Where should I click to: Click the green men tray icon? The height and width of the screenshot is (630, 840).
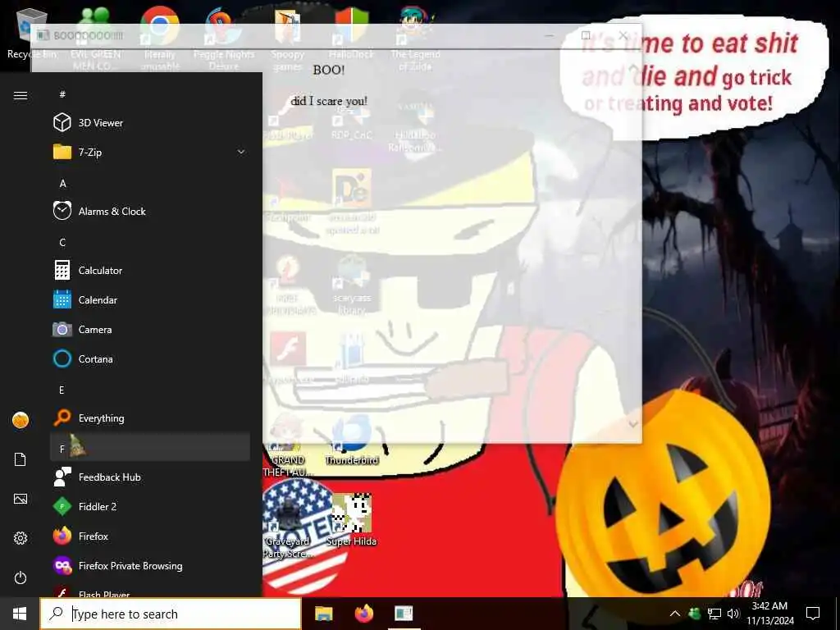click(x=695, y=614)
